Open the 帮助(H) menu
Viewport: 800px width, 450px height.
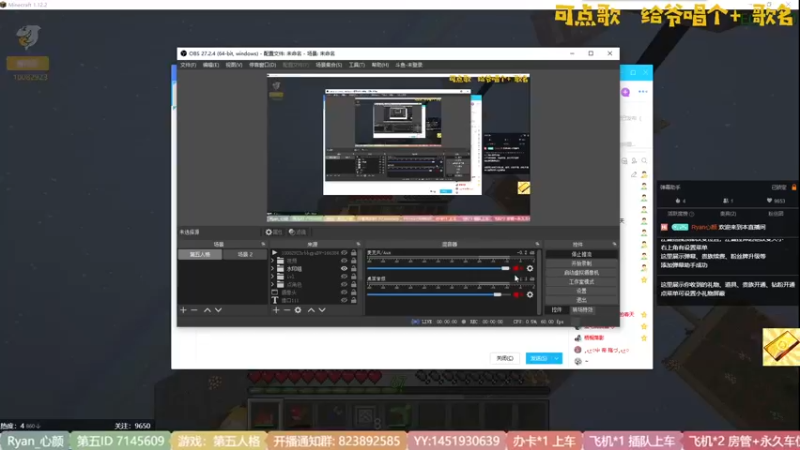tap(380, 65)
